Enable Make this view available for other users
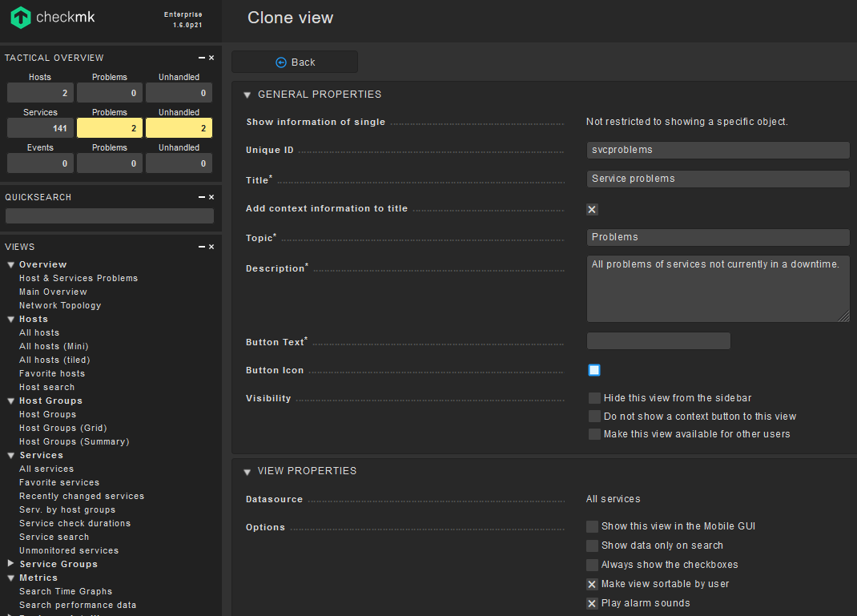 [594, 434]
